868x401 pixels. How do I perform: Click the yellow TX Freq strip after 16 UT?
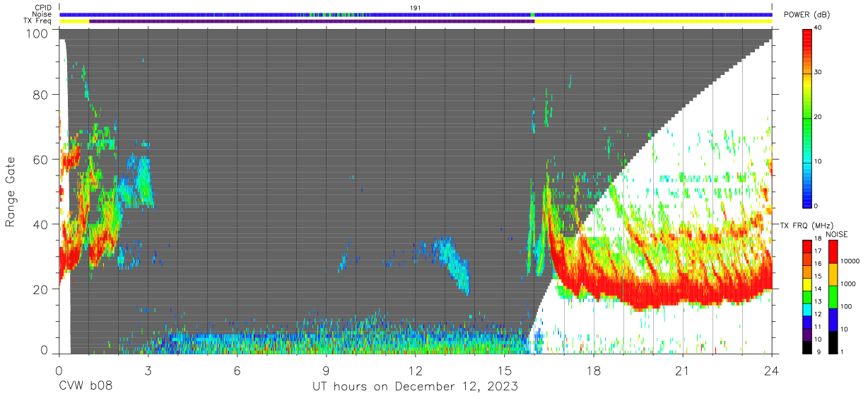click(653, 21)
